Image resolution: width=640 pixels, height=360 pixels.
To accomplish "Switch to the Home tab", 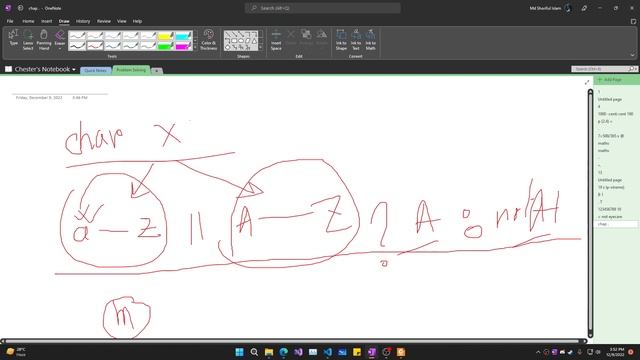I will click(28, 21).
